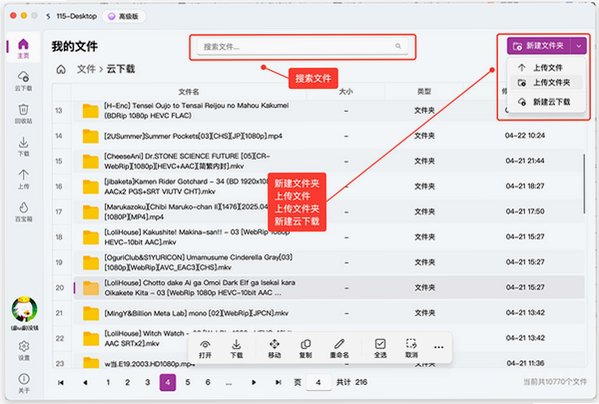Click the purple 新建文件夹 button
599x404 pixels.
click(x=539, y=46)
